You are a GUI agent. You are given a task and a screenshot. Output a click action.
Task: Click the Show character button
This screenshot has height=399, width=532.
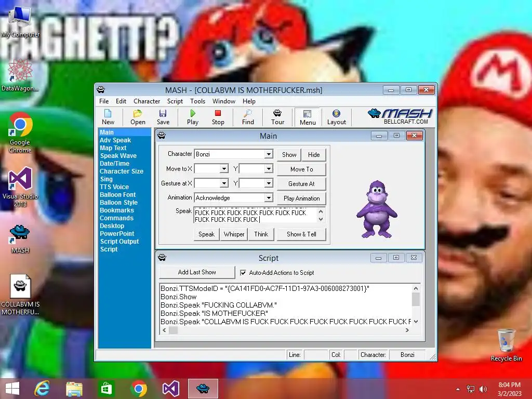click(x=289, y=155)
